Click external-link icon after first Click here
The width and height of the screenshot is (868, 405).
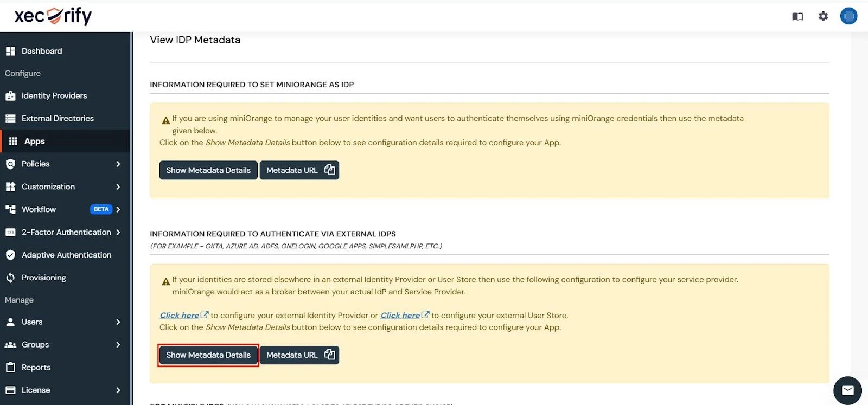[205, 314]
